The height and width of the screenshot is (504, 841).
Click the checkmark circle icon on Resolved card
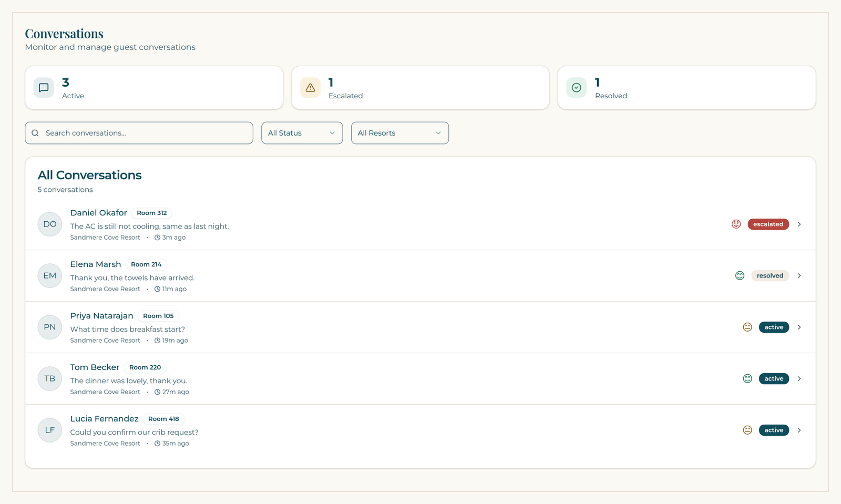point(577,88)
